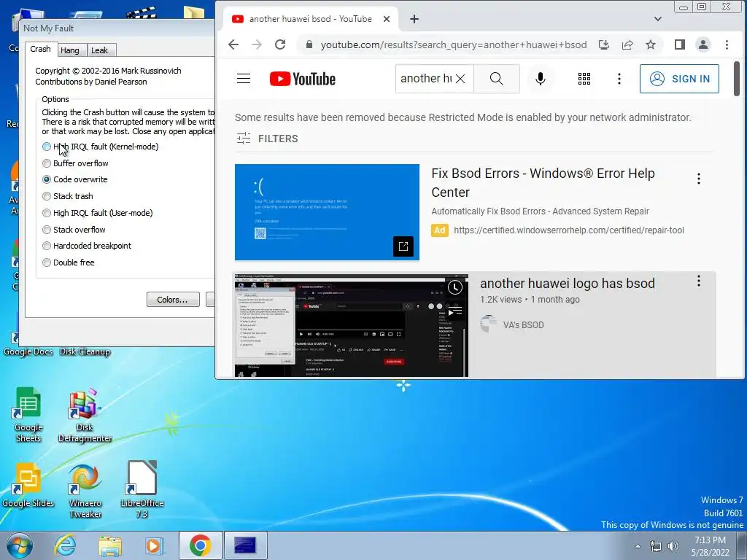747x560 pixels.
Task: Open Google Sheets desktop shortcut
Action: point(28,415)
